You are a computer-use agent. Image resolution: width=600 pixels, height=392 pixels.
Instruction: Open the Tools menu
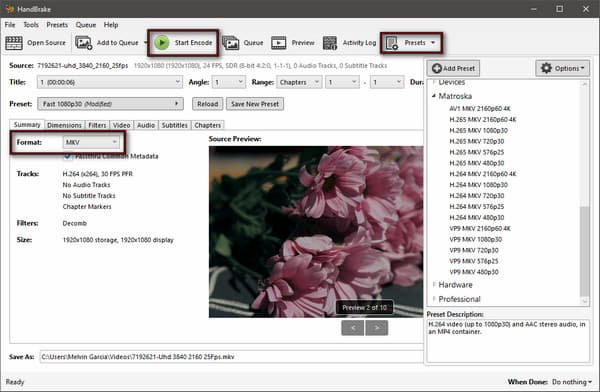tap(31, 25)
